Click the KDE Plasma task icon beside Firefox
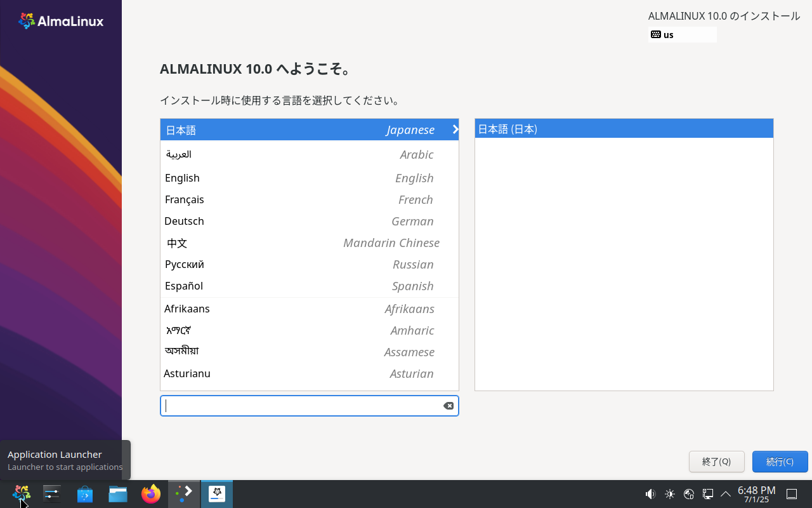The width and height of the screenshot is (812, 508). click(x=184, y=493)
